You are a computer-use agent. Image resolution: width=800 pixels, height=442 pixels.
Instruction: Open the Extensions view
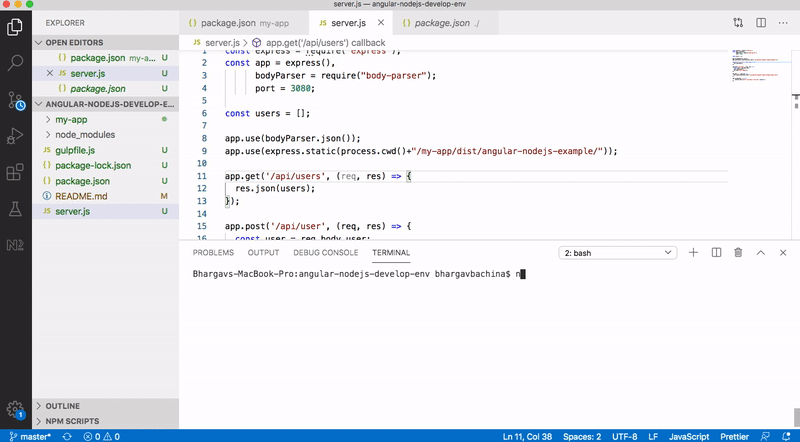tap(15, 172)
